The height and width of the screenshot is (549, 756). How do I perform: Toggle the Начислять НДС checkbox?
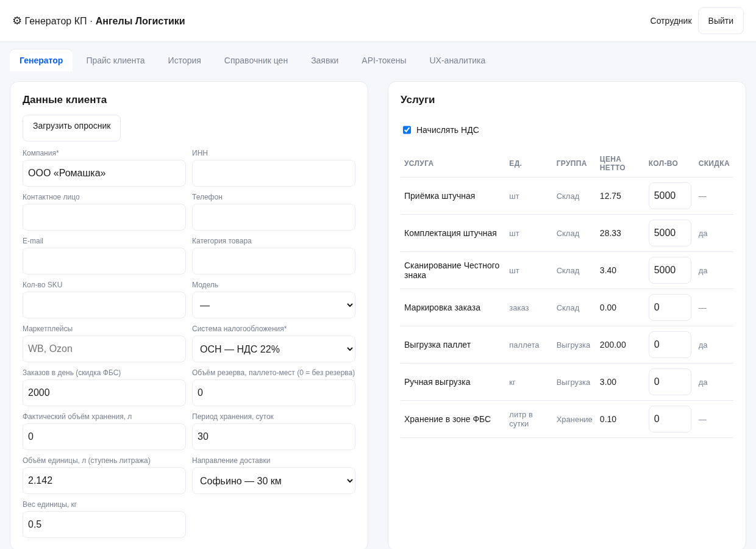(x=407, y=130)
